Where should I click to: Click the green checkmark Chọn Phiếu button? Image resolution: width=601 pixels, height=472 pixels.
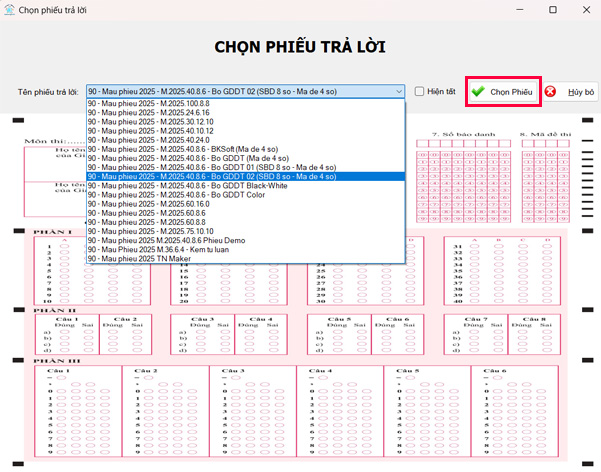[504, 92]
